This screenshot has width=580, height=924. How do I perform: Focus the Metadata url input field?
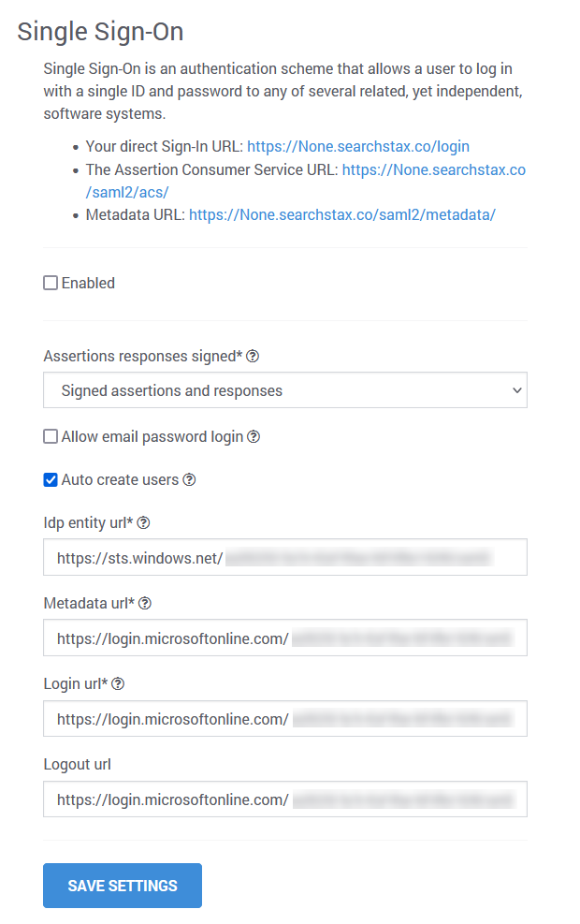tap(285, 638)
